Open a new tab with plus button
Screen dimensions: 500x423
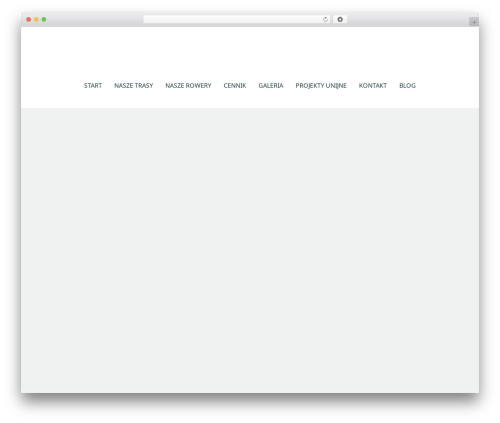pyautogui.click(x=474, y=22)
